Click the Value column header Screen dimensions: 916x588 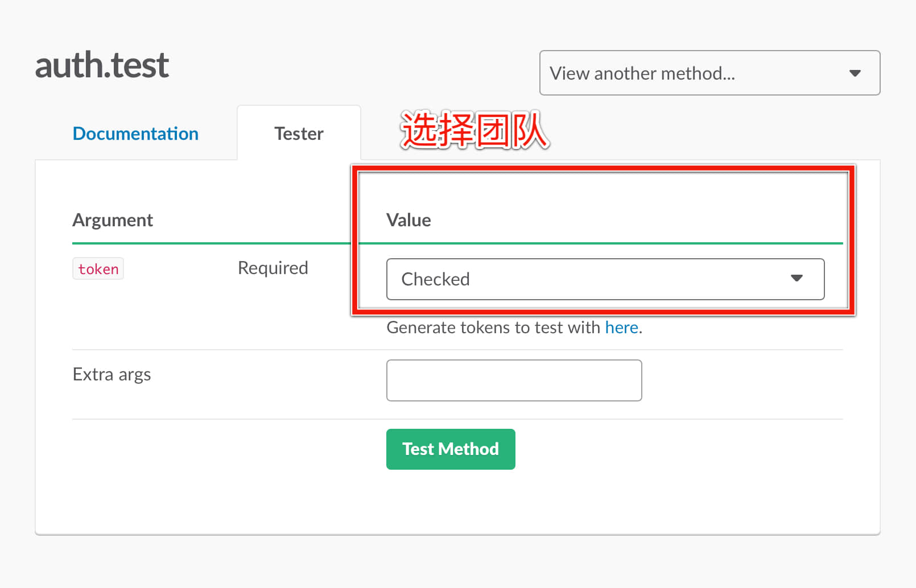point(409,220)
